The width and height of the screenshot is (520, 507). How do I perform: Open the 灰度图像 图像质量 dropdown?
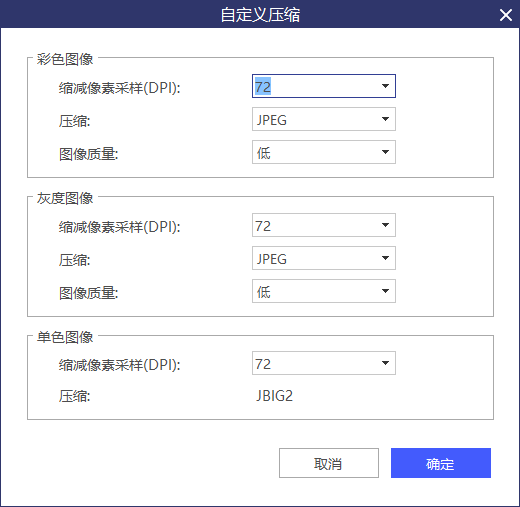(324, 291)
